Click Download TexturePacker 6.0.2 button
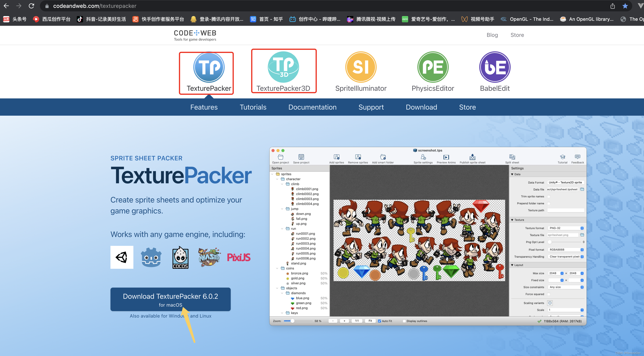644x356 pixels. pos(171,300)
